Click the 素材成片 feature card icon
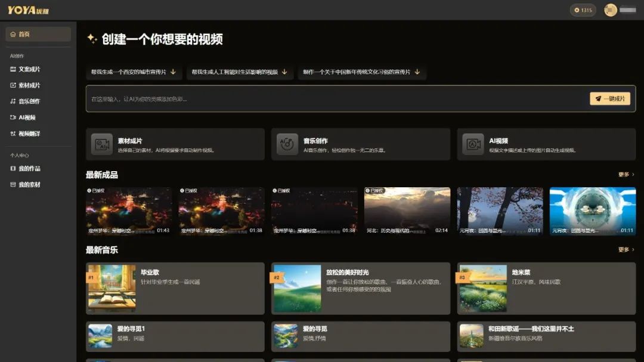 point(102,144)
